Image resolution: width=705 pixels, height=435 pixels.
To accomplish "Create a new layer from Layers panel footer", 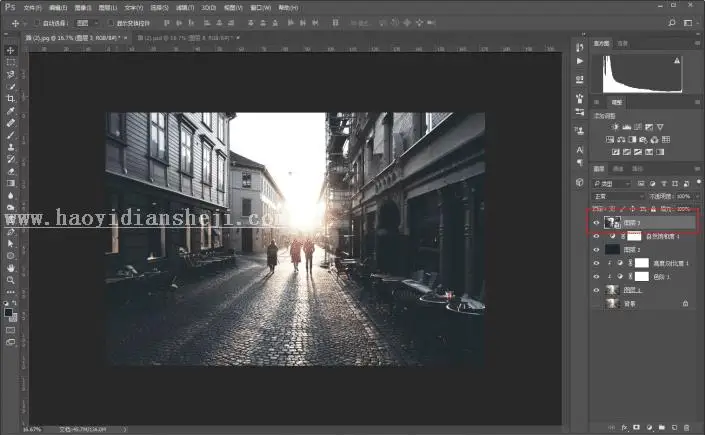I will [674, 427].
